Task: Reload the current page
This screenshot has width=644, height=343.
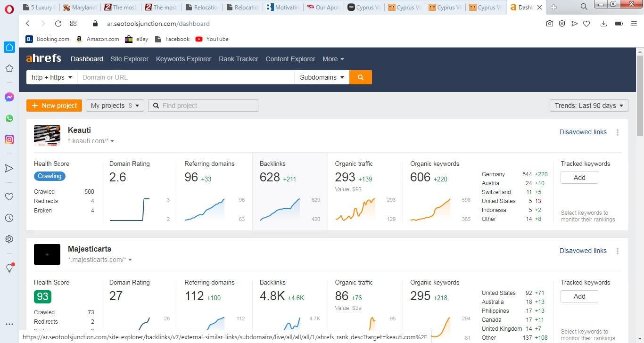Action: tap(58, 23)
